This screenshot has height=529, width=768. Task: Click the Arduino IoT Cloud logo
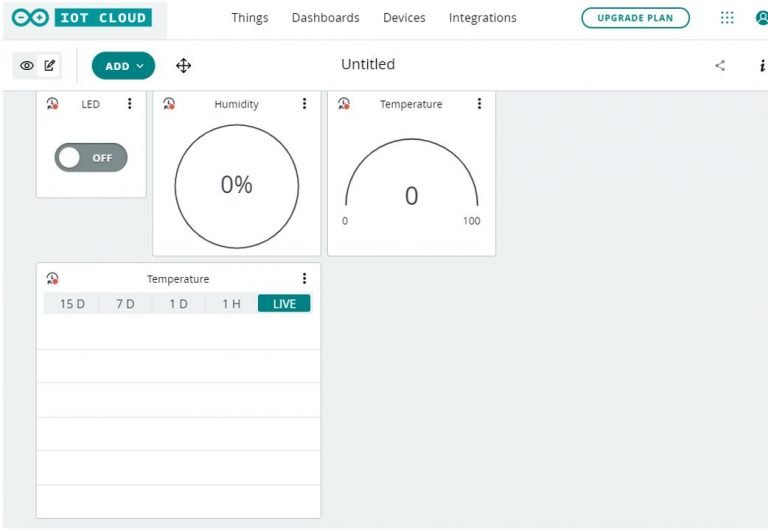[80, 18]
